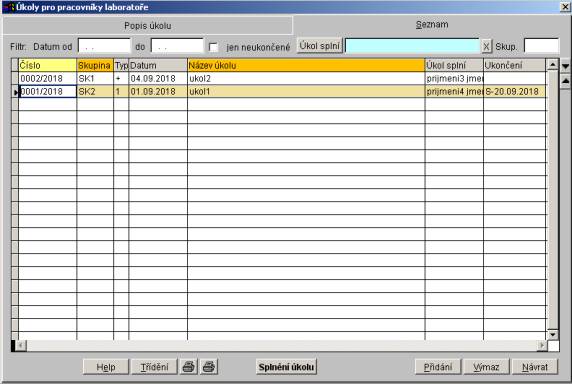Click the Datum od input field

104,46
